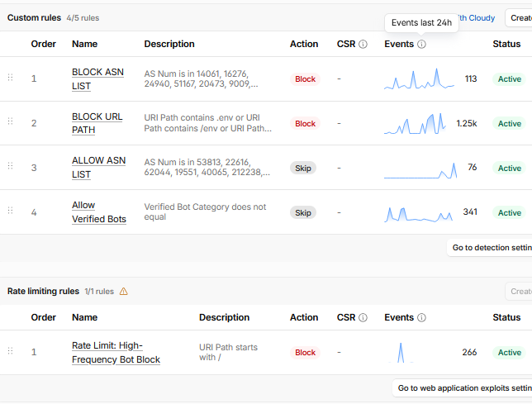Click description 'URI Path contains .env'

click(x=208, y=123)
